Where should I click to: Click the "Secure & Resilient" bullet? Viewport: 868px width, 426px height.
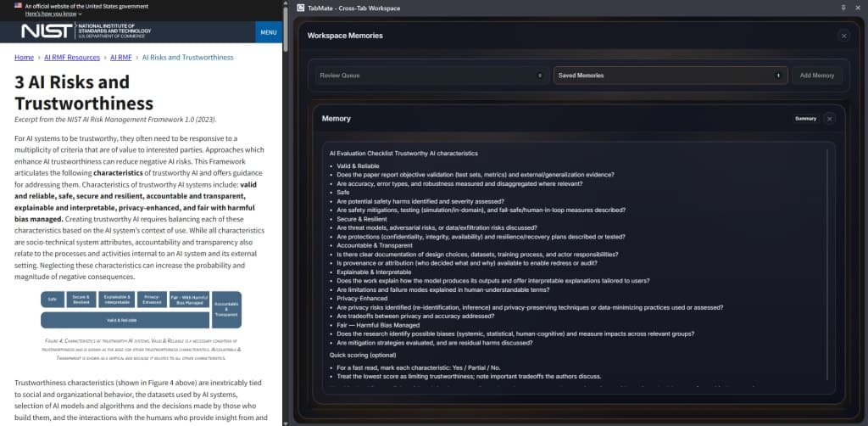click(361, 219)
